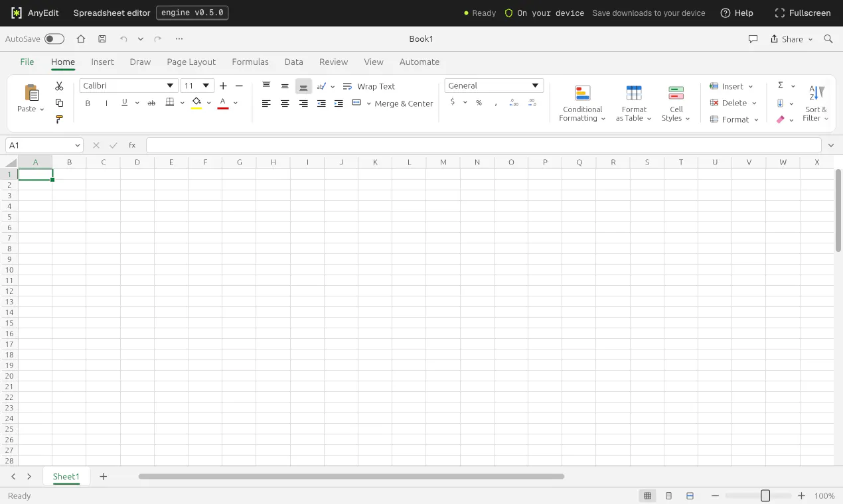Open the Sheet1 sheet tab

pos(66,476)
